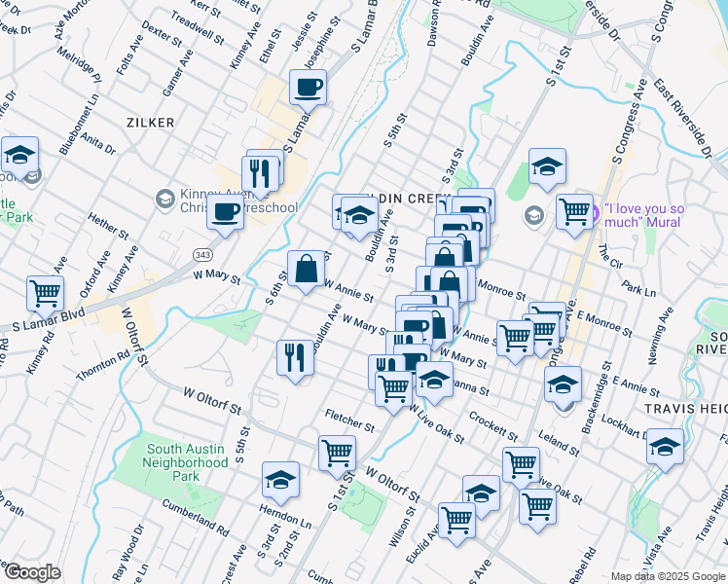Open the shopping cart marker near Leland St and Live Oak
This screenshot has height=584, width=728.
tap(522, 465)
